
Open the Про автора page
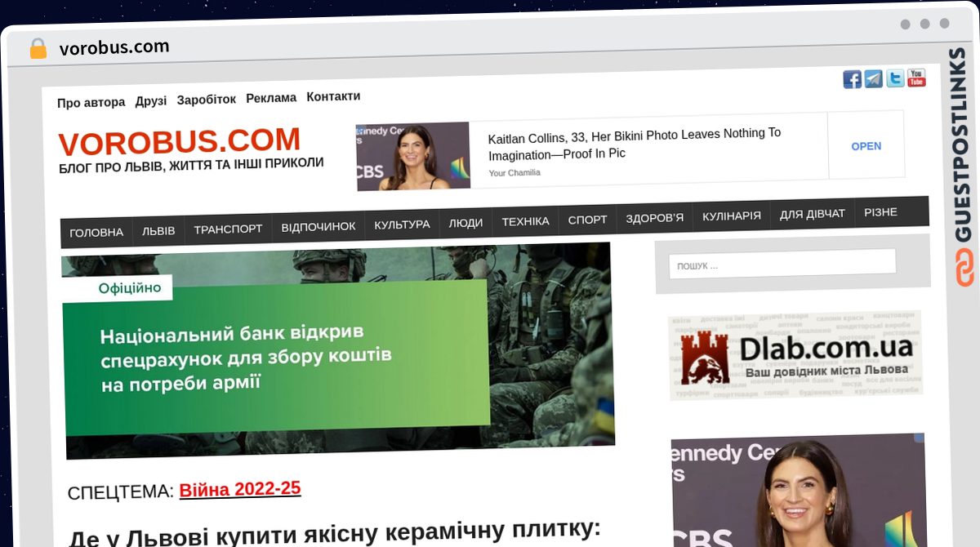(x=91, y=102)
